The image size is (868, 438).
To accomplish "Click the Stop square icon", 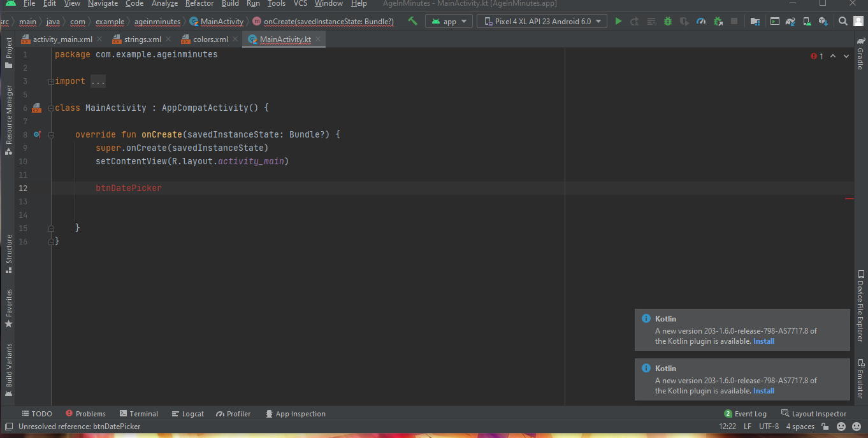I will [x=734, y=21].
